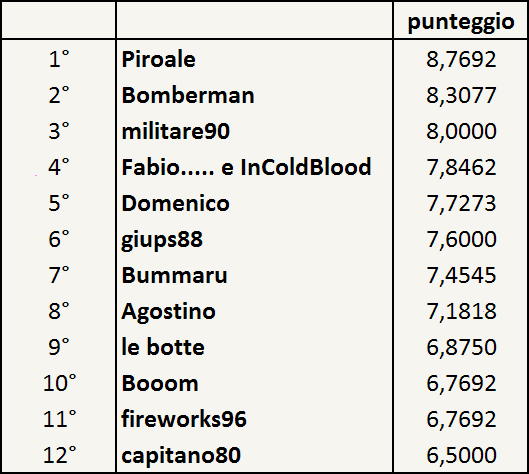The width and height of the screenshot is (529, 474).
Task: Select the Agostino entry
Action: click(168, 312)
